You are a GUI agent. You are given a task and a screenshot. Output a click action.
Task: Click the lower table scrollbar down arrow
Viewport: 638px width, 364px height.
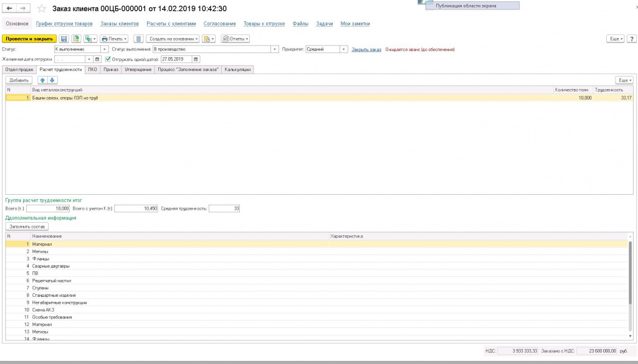point(631,337)
